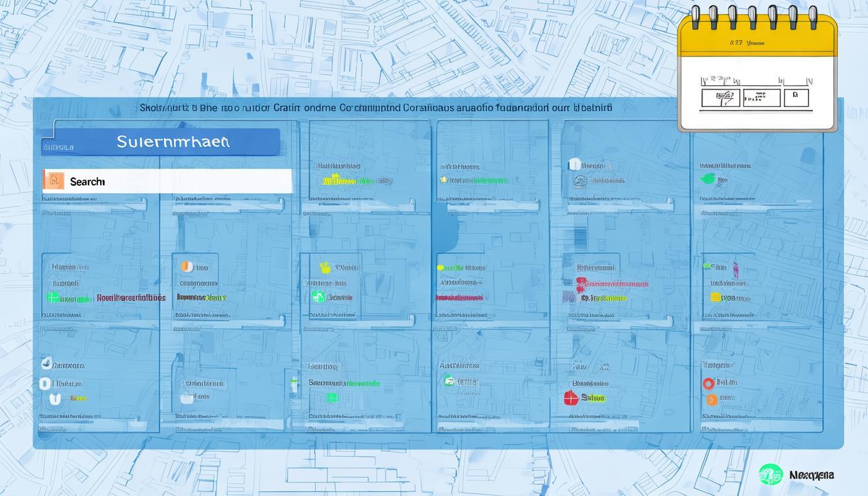Click the orange ring icon
The width and height of the screenshot is (868, 496).
[x=708, y=383]
